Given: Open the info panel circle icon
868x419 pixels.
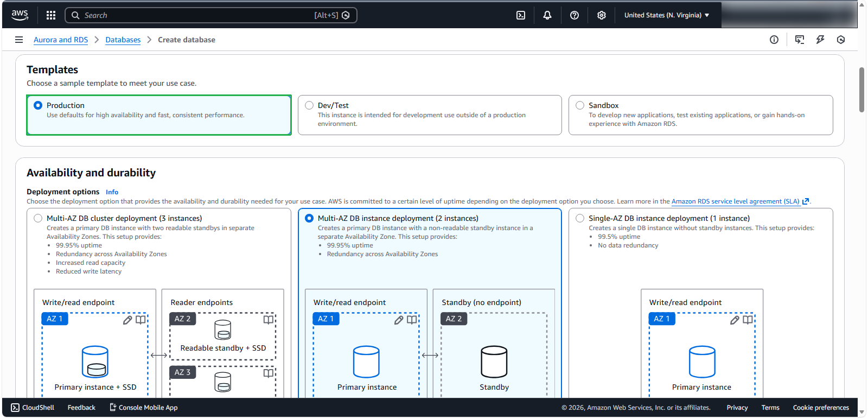Looking at the screenshot, I should 774,40.
